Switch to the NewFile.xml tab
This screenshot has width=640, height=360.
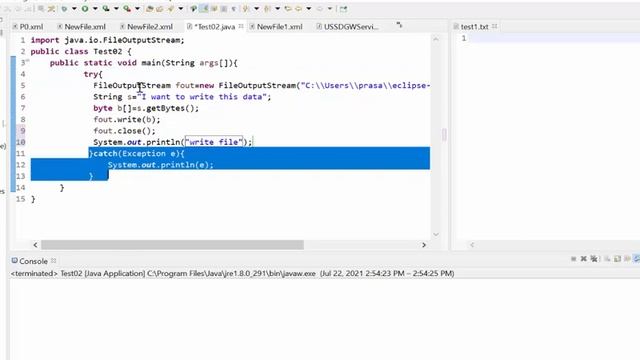point(81,27)
